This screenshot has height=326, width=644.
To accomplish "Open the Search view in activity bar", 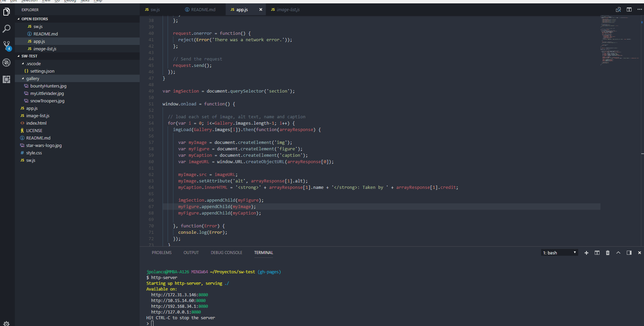I will point(6,29).
